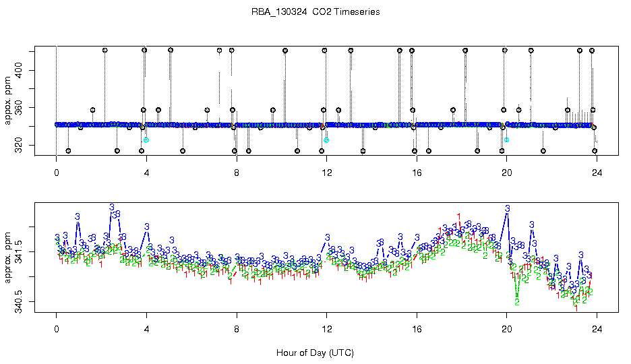Click the top plot's y-axis tick label 400
The height and width of the screenshot is (364, 631).
(x=18, y=70)
